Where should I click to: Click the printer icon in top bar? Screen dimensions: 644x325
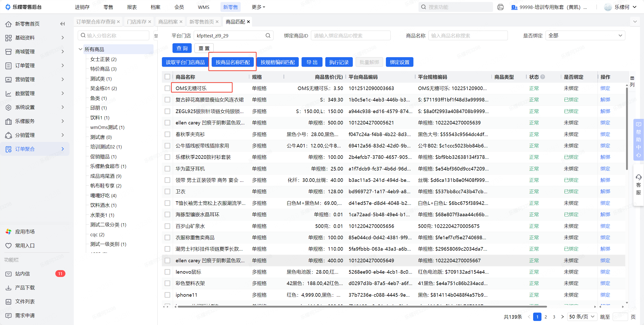500,7
